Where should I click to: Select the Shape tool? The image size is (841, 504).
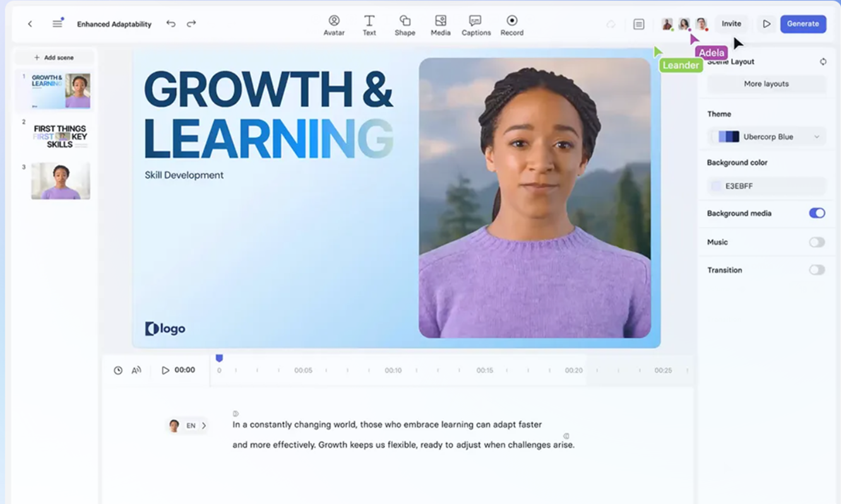pyautogui.click(x=405, y=26)
